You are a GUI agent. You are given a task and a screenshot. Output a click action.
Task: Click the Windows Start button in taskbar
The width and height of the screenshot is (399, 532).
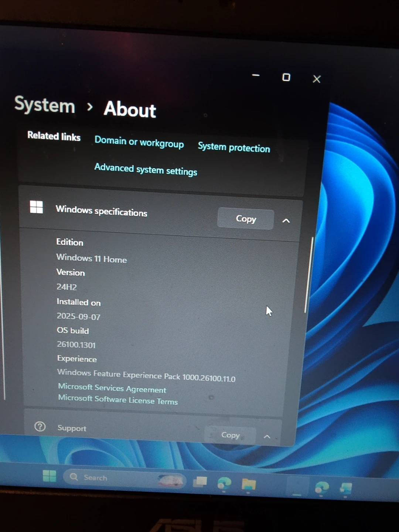[x=49, y=476]
